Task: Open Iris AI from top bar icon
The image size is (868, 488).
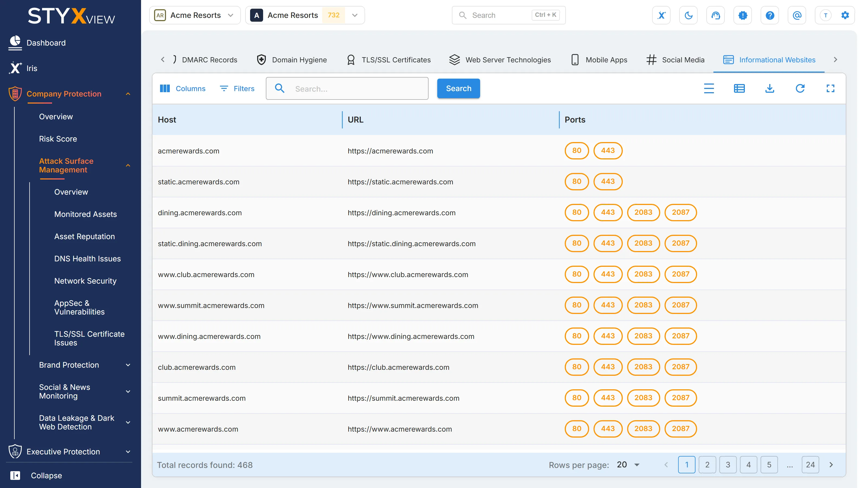Action: pos(661,15)
